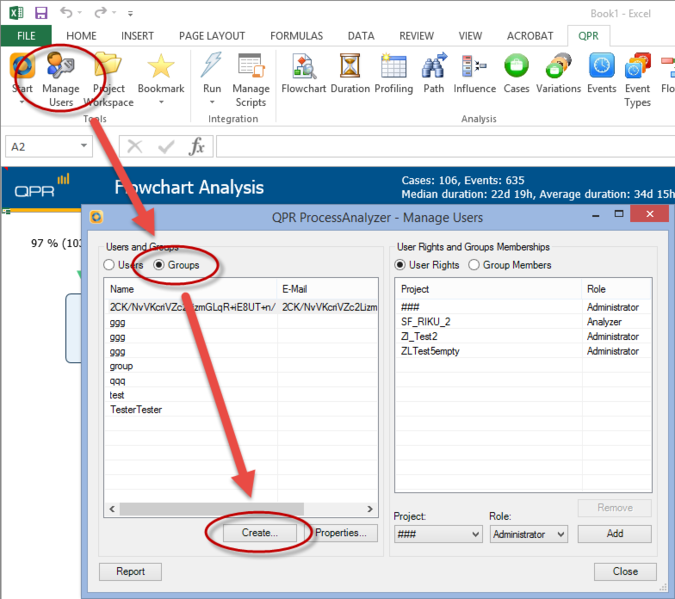Open the Flowchart analysis
This screenshot has height=599, width=675.
click(303, 73)
